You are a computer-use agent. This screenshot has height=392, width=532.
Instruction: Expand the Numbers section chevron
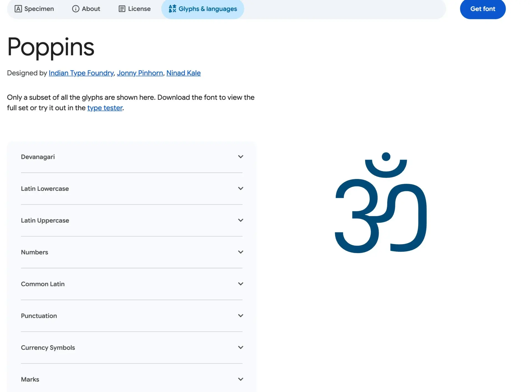pos(241,252)
